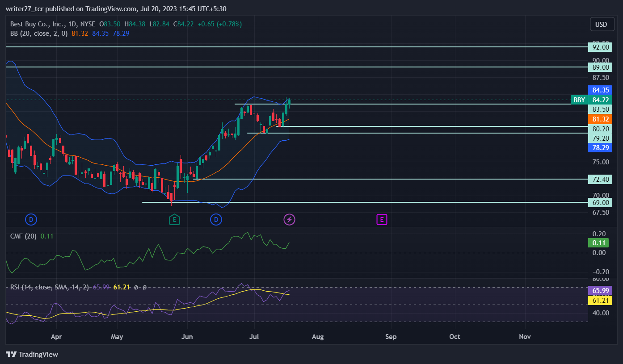The height and width of the screenshot is (364, 623).
Task: Click the H84.38 high value in legend
Action: tap(136, 24)
